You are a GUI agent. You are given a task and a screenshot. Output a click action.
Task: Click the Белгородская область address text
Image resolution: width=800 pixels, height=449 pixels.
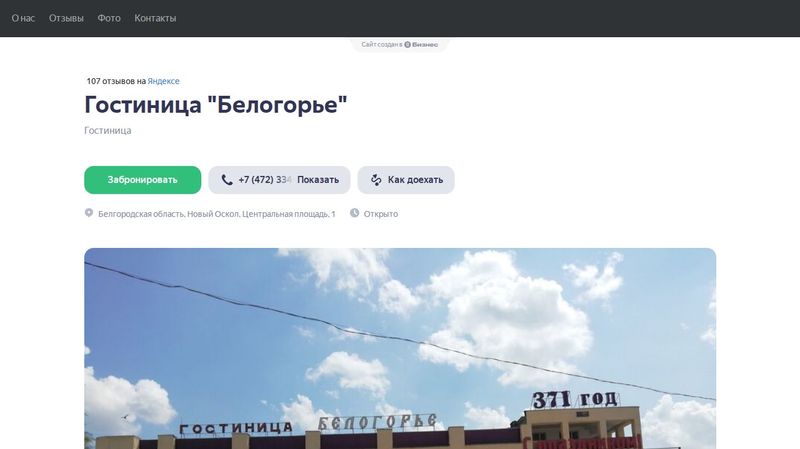pos(217,214)
